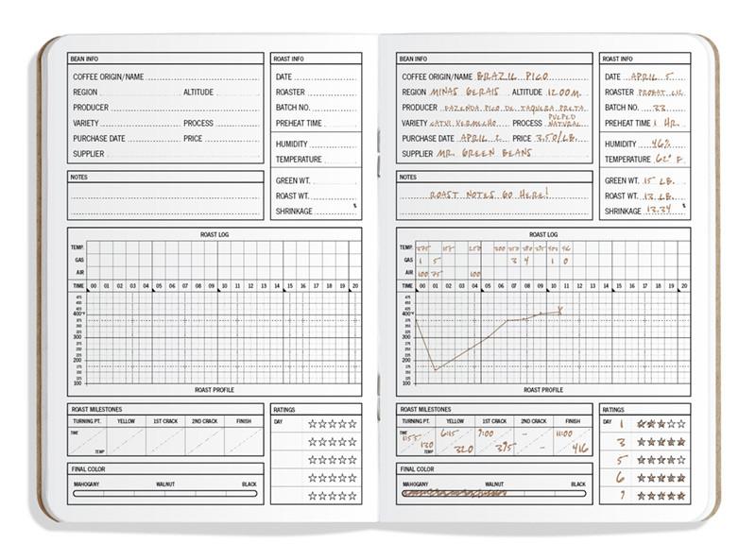The image size is (756, 560).
Task: Click fourth star in Day 5 rating row
Action: click(669, 460)
